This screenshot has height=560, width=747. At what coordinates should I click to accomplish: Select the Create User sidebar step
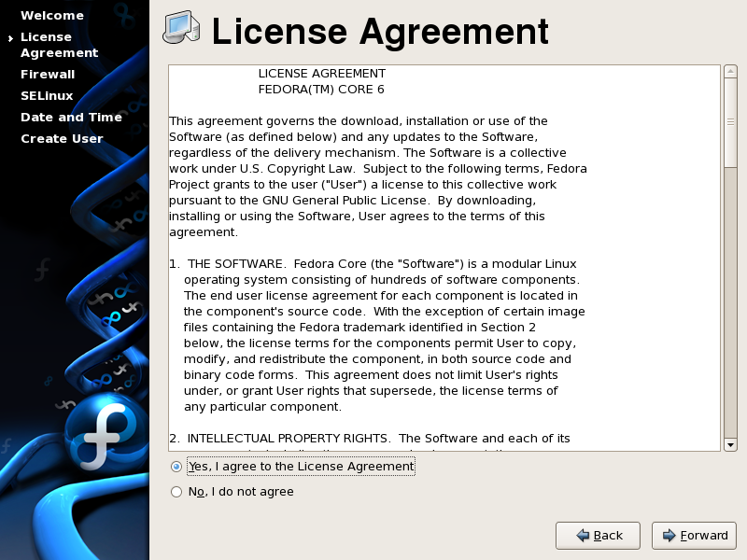pyautogui.click(x=62, y=138)
